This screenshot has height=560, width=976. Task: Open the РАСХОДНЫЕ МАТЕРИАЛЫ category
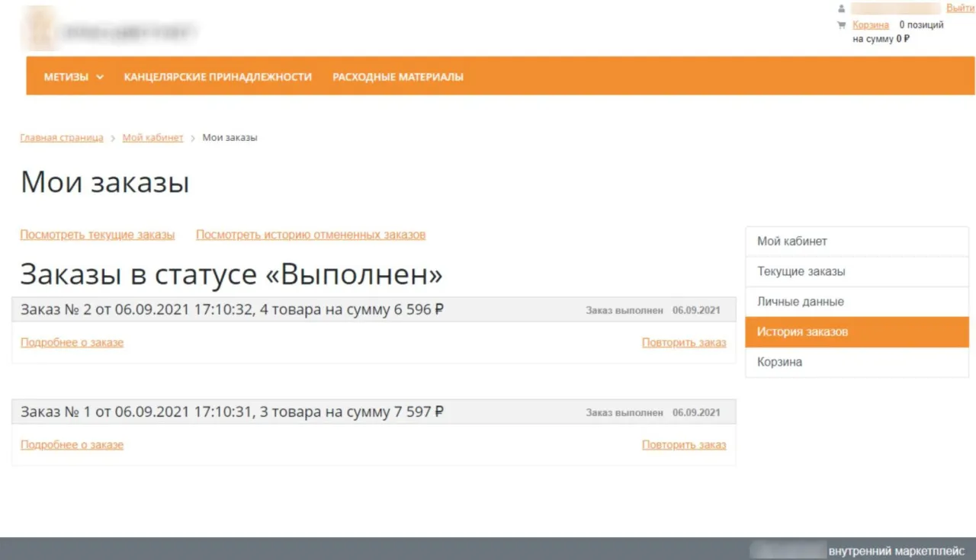[x=397, y=76]
